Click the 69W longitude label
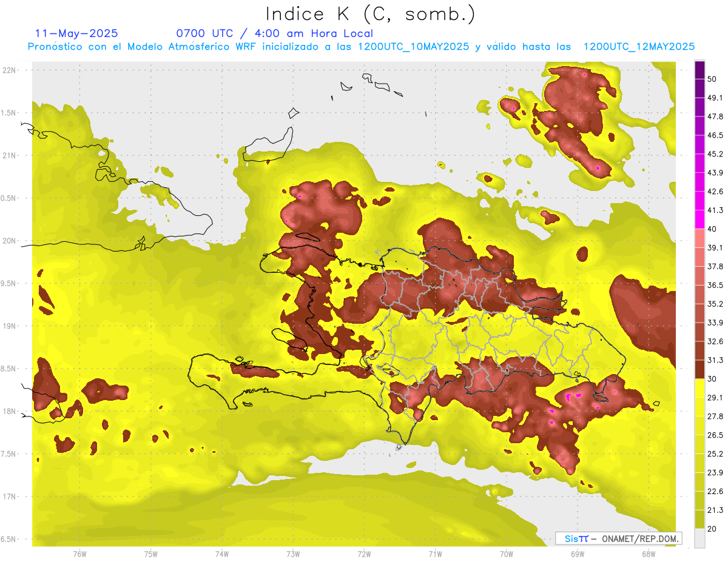Screen dimensions: 728x562 tap(577, 554)
